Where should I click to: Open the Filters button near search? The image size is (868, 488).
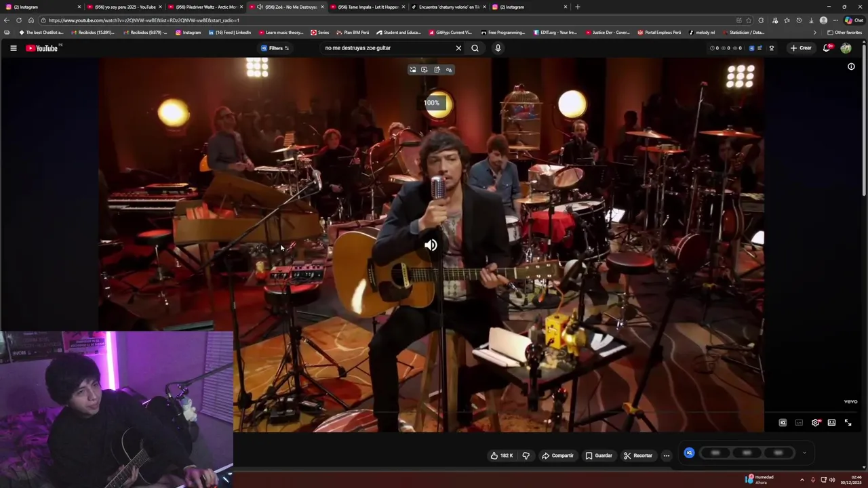point(275,48)
